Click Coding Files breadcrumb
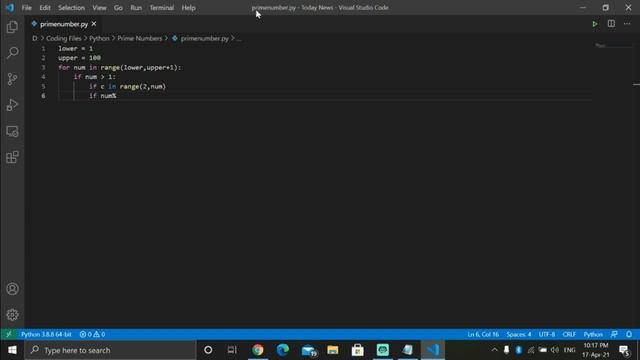Viewport: 640px width, 360px height. [x=64, y=38]
